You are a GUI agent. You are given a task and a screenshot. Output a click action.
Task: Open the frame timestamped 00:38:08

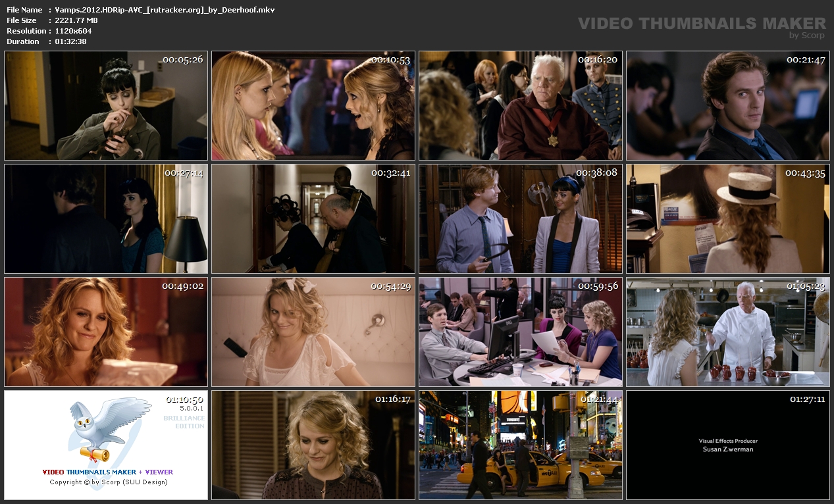pos(521,219)
